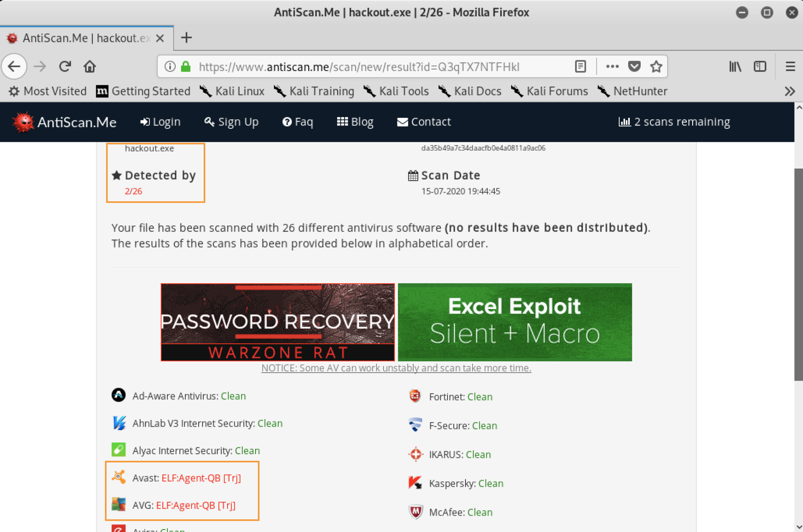803x532 pixels.
Task: Click the Ad-Aware Antivirus icon
Action: click(119, 395)
